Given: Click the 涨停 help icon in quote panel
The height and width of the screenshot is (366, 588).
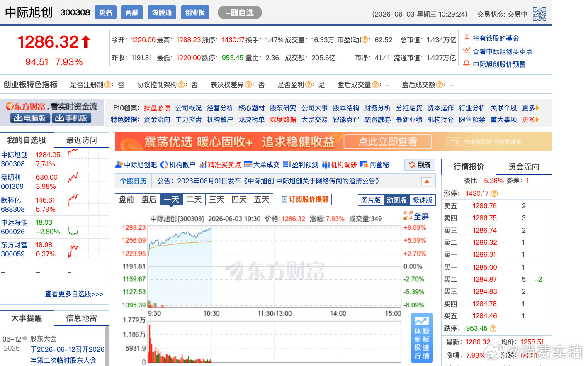Looking at the screenshot, I should [x=494, y=193].
